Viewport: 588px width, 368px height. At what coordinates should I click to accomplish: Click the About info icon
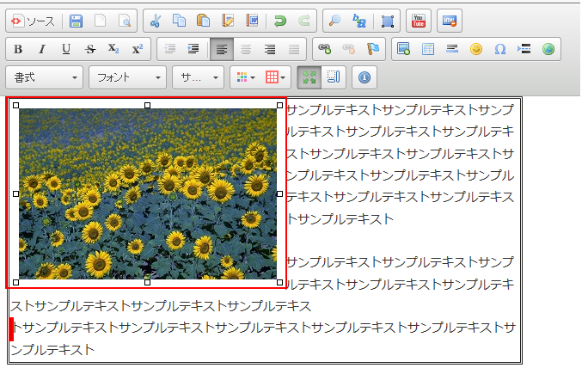coord(364,77)
